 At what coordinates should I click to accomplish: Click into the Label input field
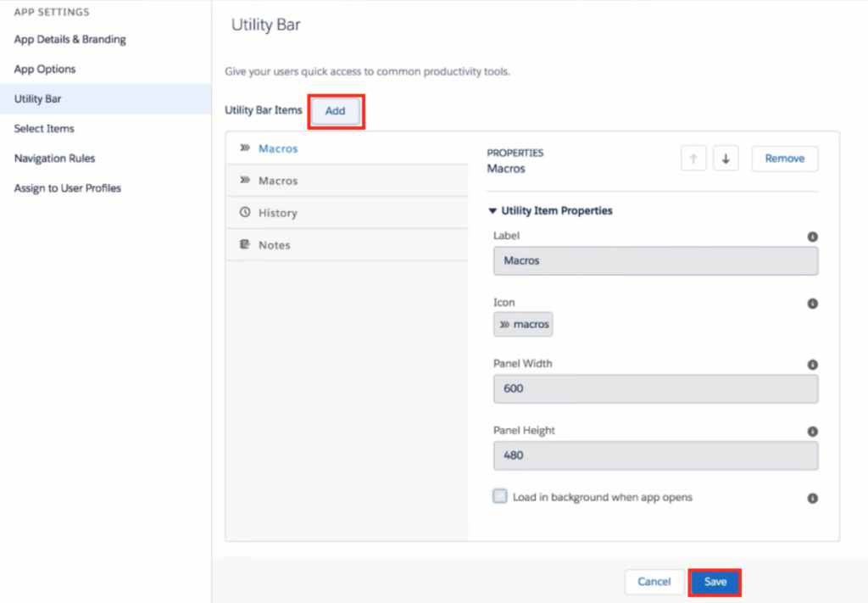click(655, 261)
